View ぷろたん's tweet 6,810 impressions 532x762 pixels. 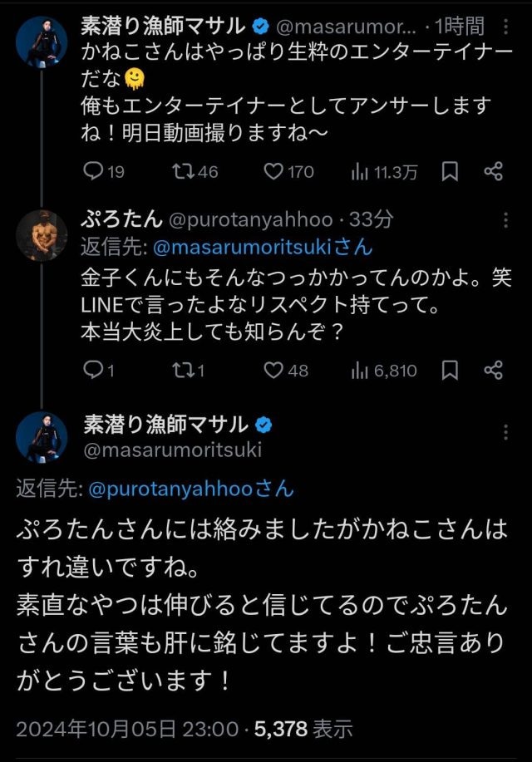tap(360, 370)
